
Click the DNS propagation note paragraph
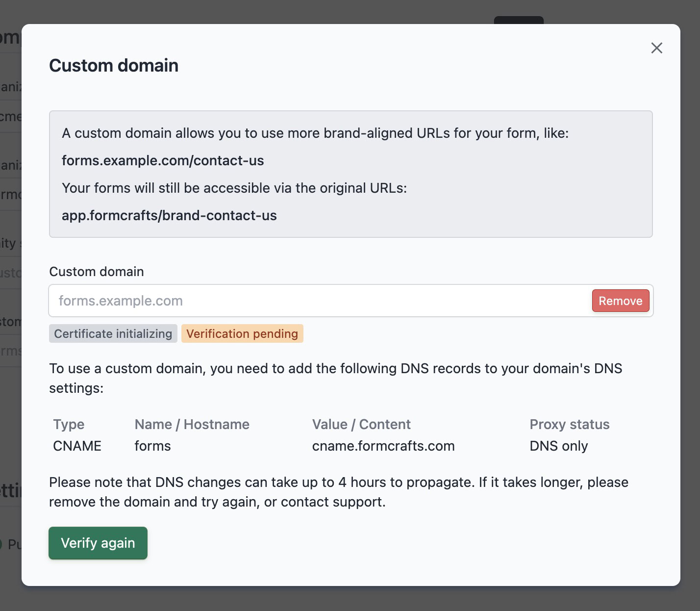point(339,492)
